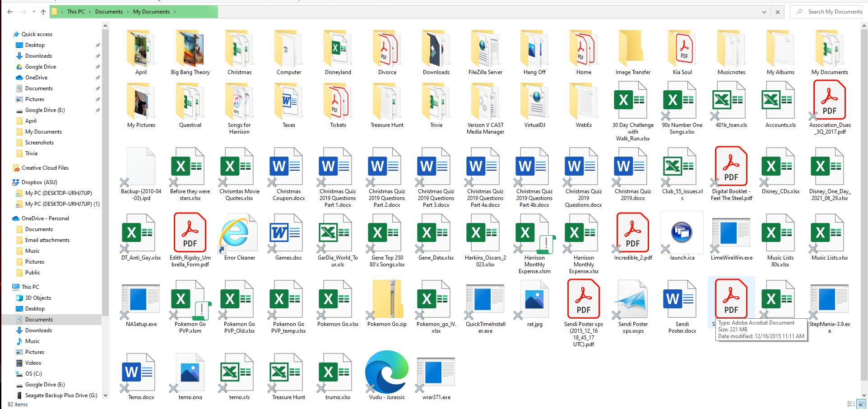Select the VirtualDJ folder
This screenshot has height=409, width=868.
(x=534, y=105)
